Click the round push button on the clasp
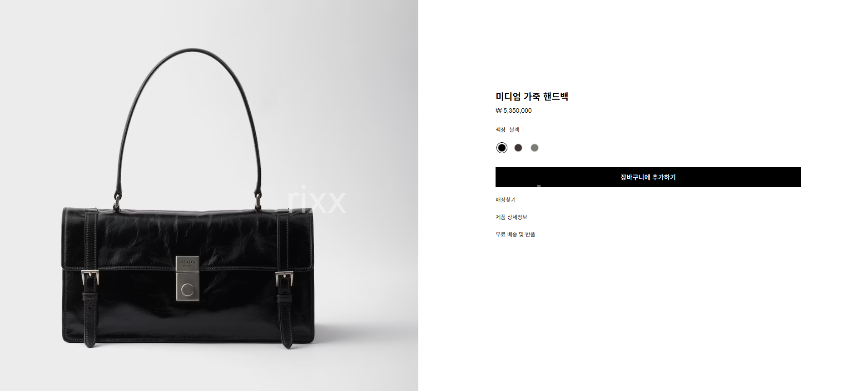 187,290
